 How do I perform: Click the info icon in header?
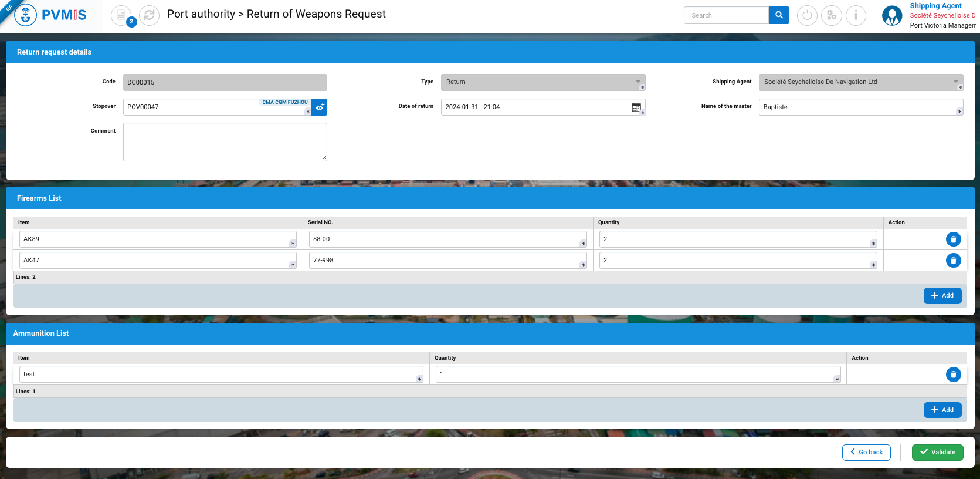(x=856, y=15)
